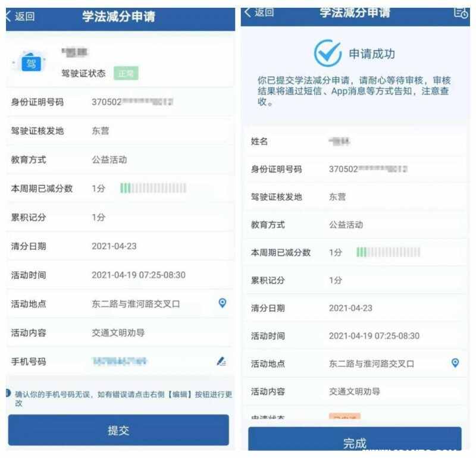Tap the back arrow on right screen

tap(248, 12)
